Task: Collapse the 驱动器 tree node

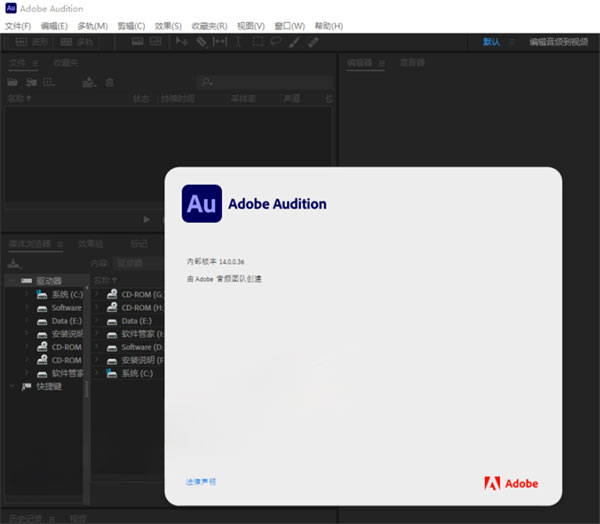Action: pyautogui.click(x=12, y=281)
